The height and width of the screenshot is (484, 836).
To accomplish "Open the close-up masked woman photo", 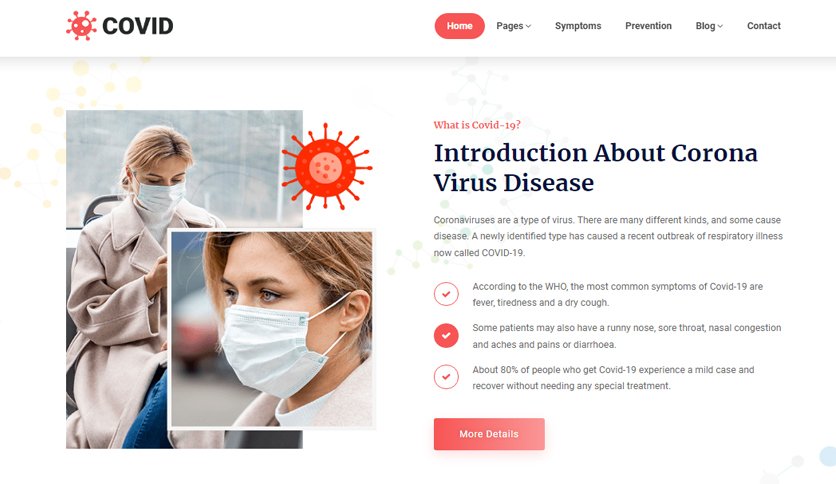I will coord(272,329).
